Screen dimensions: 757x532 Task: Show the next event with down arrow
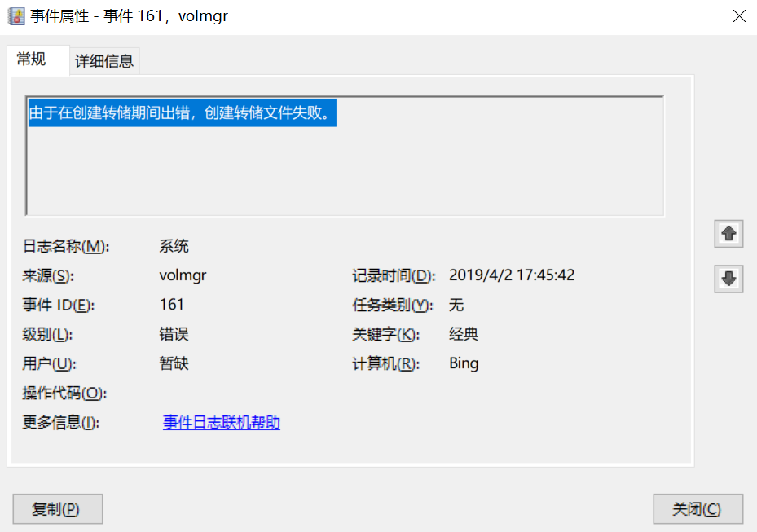tap(728, 279)
